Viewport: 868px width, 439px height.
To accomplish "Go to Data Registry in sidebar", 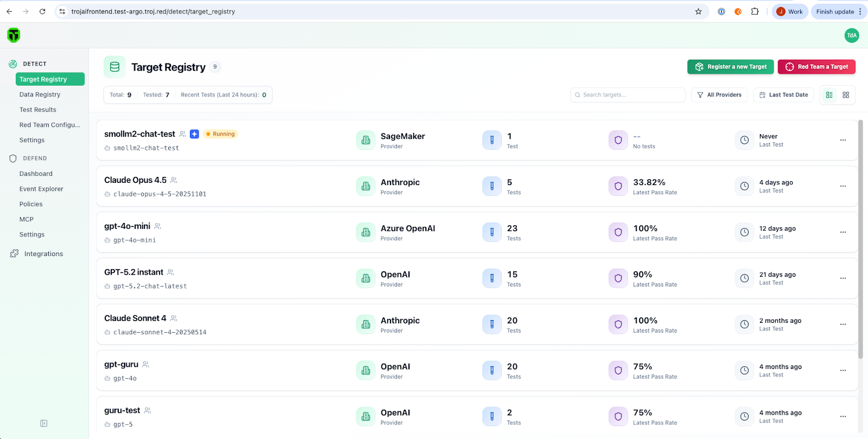I will 40,94.
